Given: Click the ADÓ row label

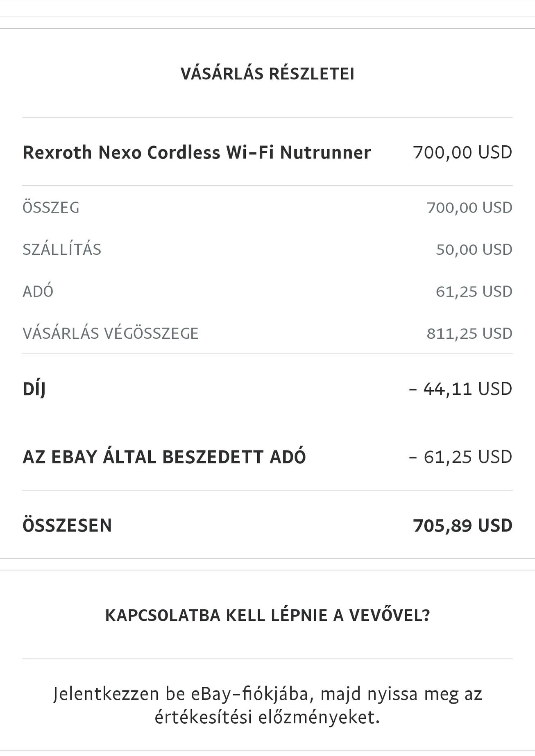Looking at the screenshot, I should 38,291.
